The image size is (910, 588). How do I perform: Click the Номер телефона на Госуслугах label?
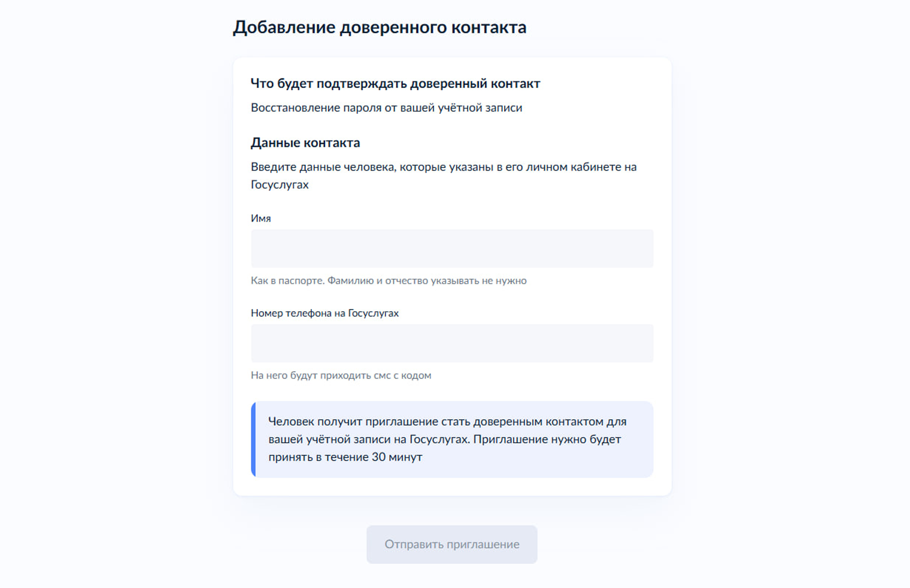(x=324, y=313)
